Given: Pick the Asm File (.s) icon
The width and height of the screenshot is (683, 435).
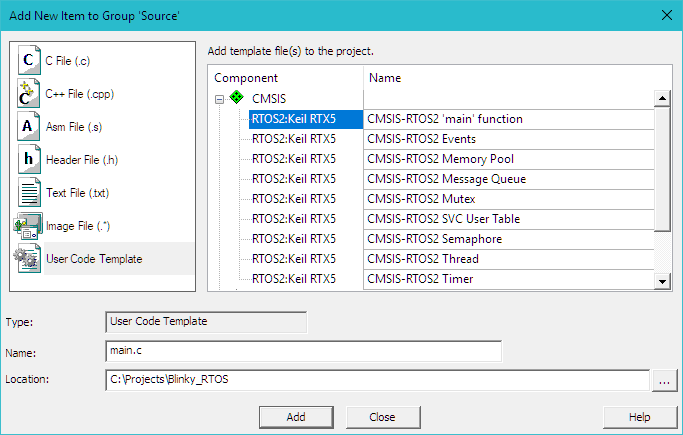Looking at the screenshot, I should tap(29, 126).
